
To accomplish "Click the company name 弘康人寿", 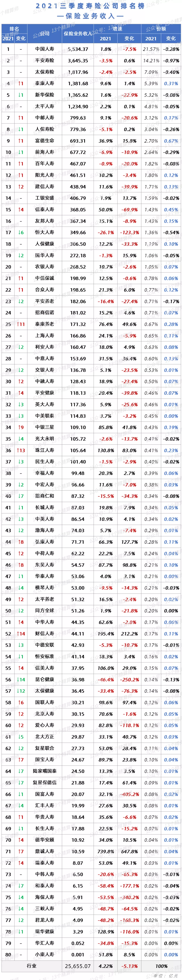I will tap(45, 542).
